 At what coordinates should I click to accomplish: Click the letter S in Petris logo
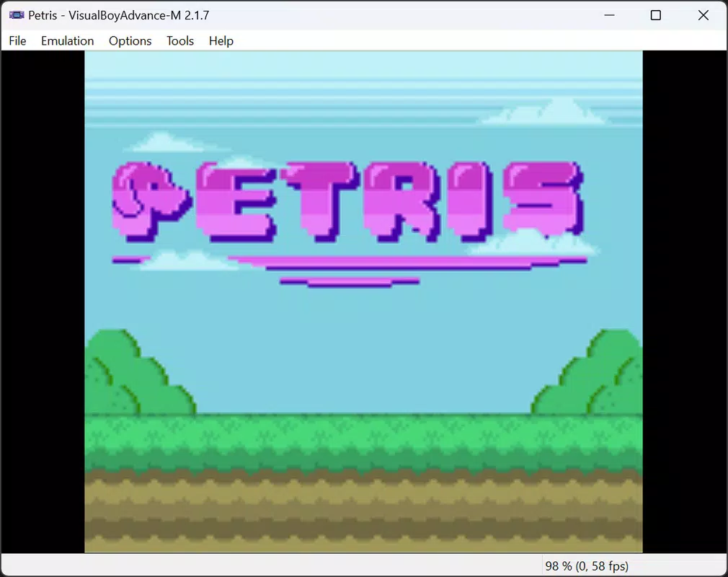coord(543,199)
